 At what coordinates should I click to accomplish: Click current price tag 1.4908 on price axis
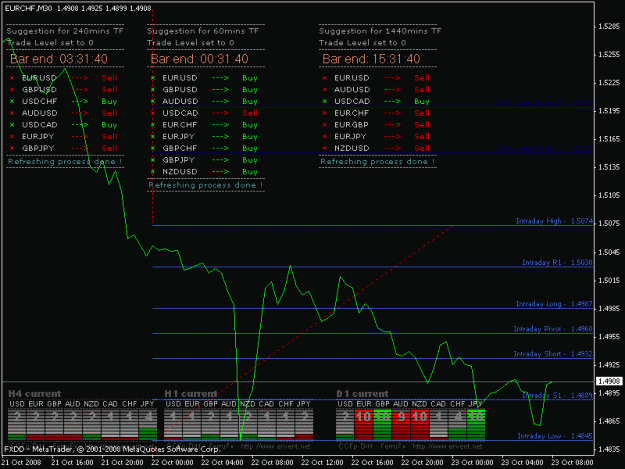coord(609,381)
